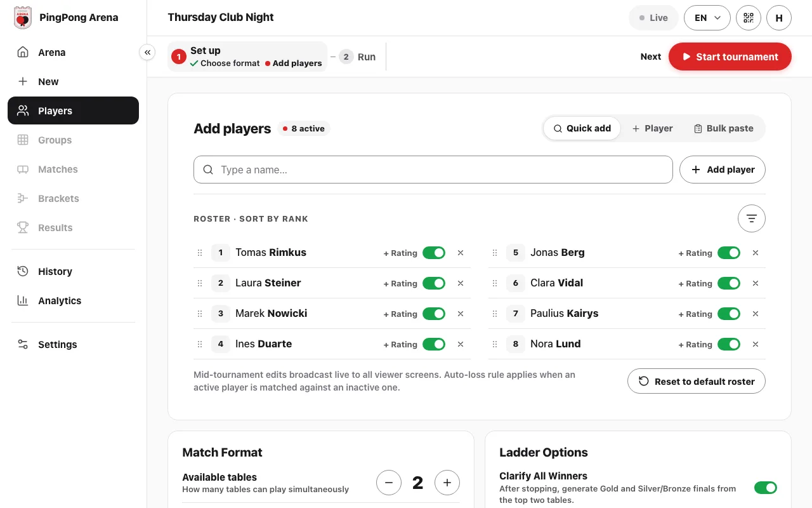The height and width of the screenshot is (508, 812).
Task: Select the Player tab option
Action: pos(652,128)
